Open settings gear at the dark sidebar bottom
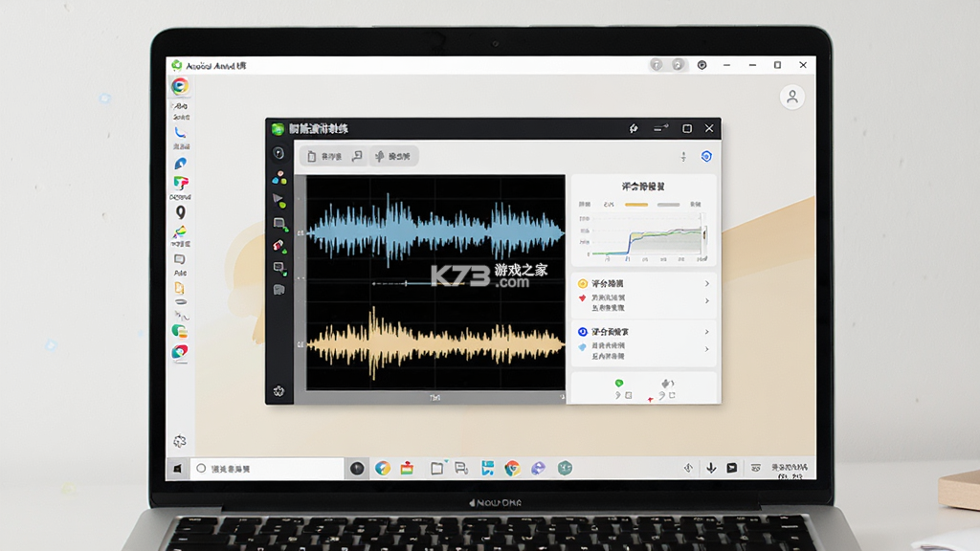980x551 pixels. pos(278,391)
